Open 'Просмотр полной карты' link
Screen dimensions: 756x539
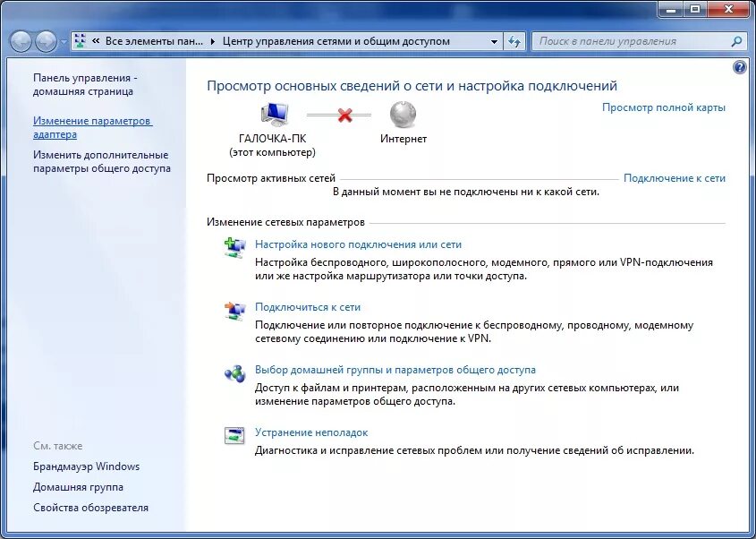664,107
